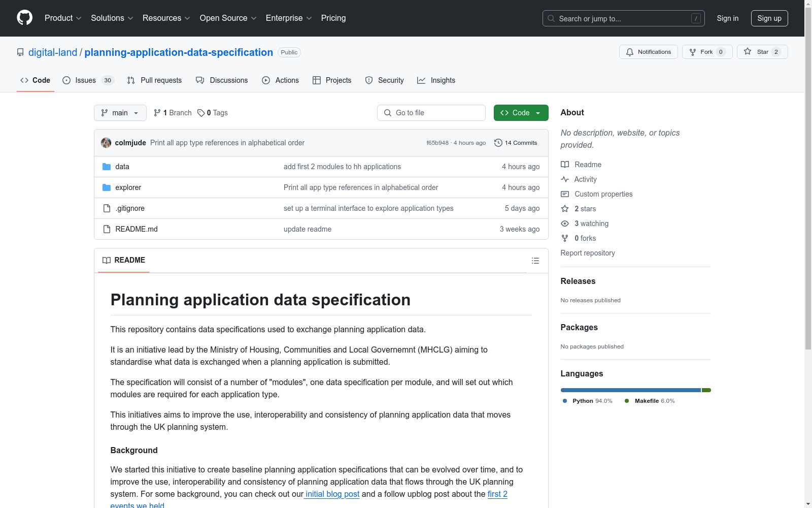Open the Open Source dropdown
Image resolution: width=812 pixels, height=508 pixels.
228,18
